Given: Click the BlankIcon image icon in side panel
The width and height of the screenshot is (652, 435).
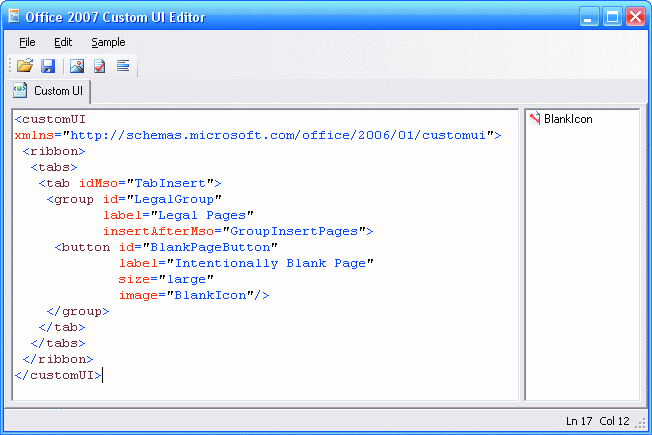Looking at the screenshot, I should [x=535, y=119].
